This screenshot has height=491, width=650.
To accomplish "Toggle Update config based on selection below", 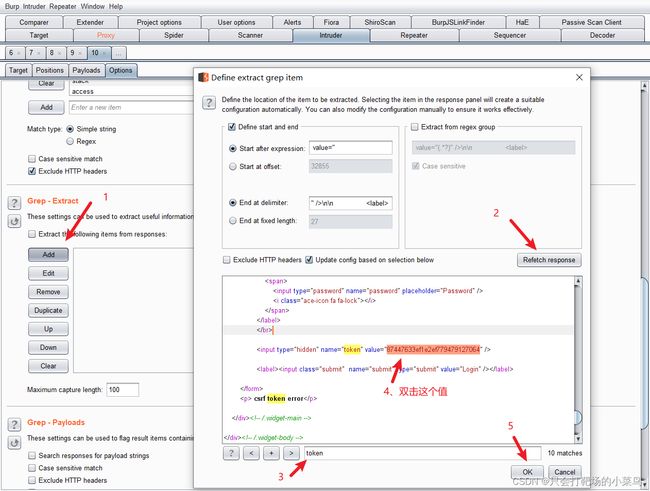I will tap(309, 260).
